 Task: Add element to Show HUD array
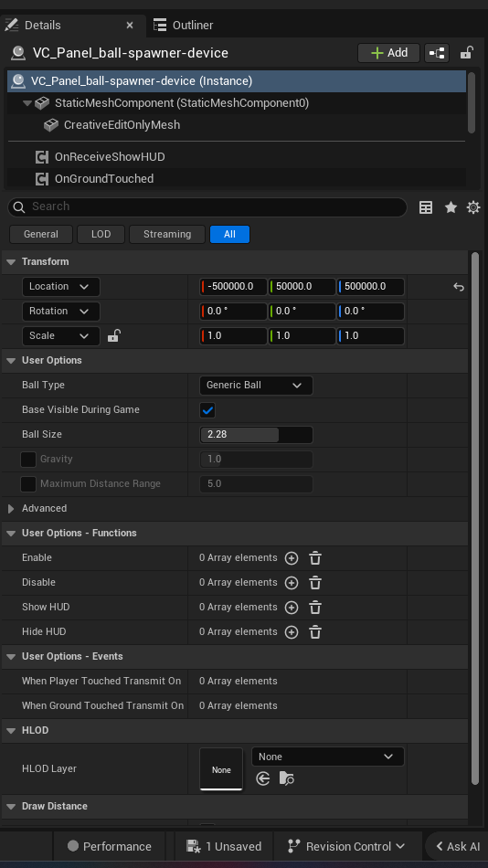[292, 608]
